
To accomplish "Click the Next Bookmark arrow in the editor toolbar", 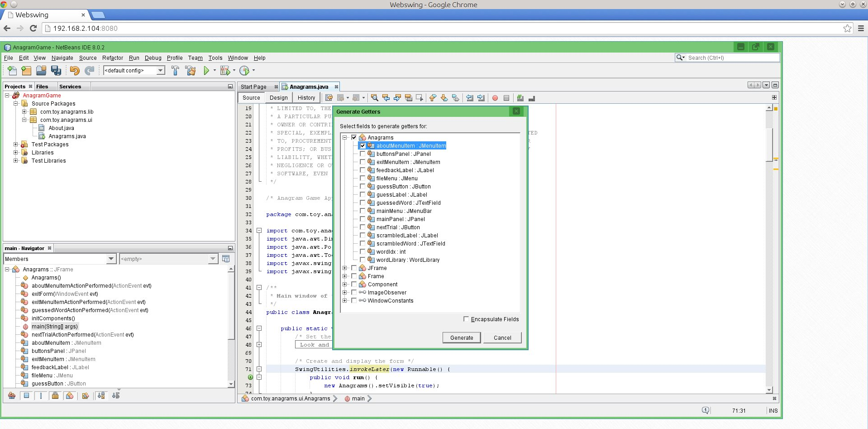I will [444, 98].
